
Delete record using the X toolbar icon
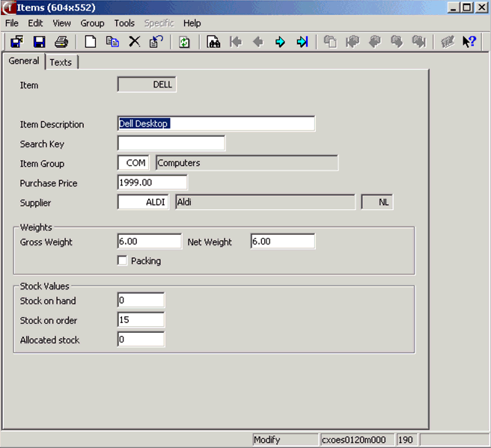(x=134, y=42)
